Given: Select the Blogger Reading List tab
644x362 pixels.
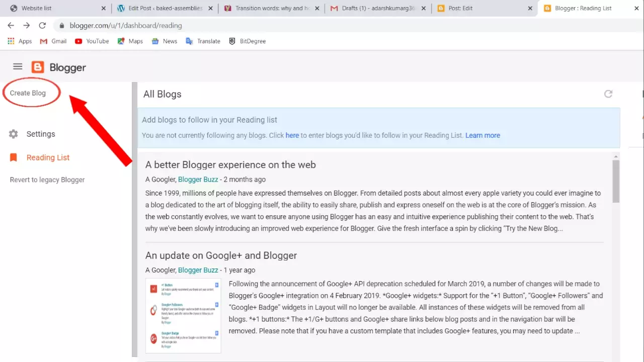Looking at the screenshot, I should 589,8.
